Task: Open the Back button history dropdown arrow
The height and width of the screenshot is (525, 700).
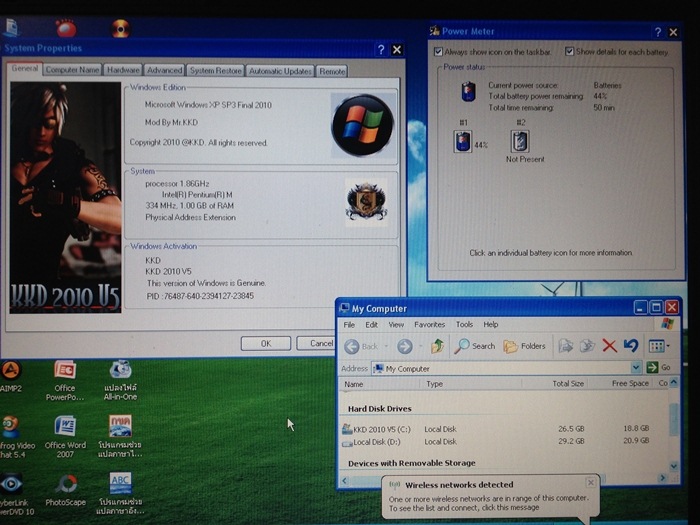Action: click(x=387, y=346)
